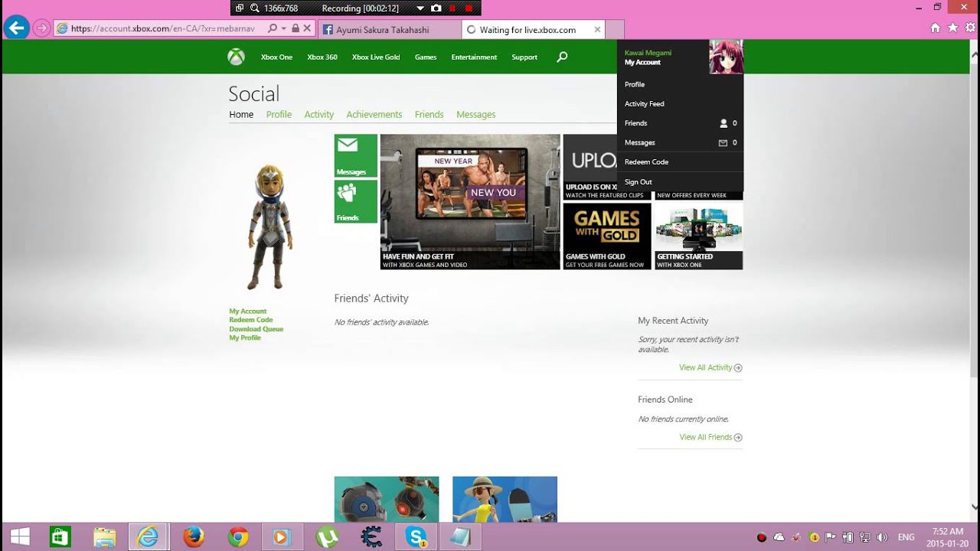The height and width of the screenshot is (551, 980).
Task: Switch to the Facebook Ayumi Sakura Takahashi tab
Action: (388, 30)
